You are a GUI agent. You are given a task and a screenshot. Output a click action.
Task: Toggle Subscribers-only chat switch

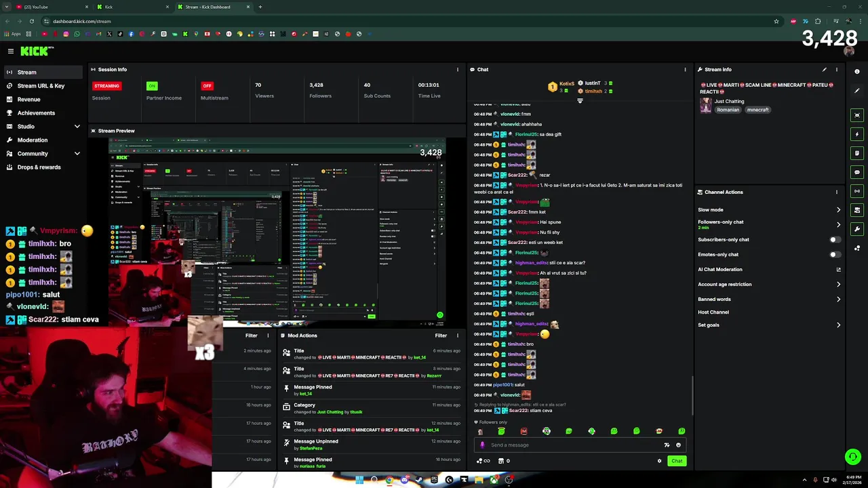pyautogui.click(x=835, y=239)
